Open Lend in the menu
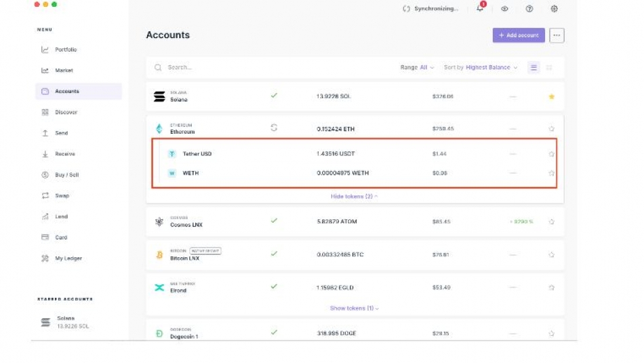Screen dimensions: 644x363 click(x=78, y=216)
